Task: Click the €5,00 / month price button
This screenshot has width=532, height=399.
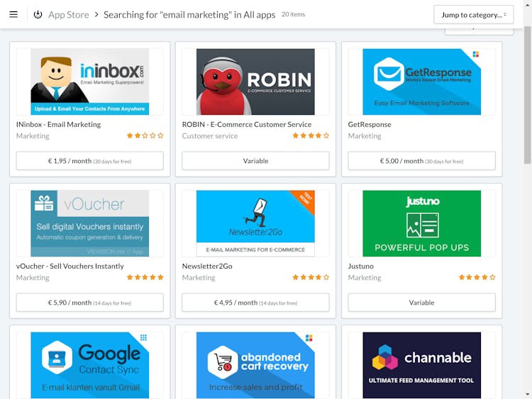Action: tap(422, 161)
